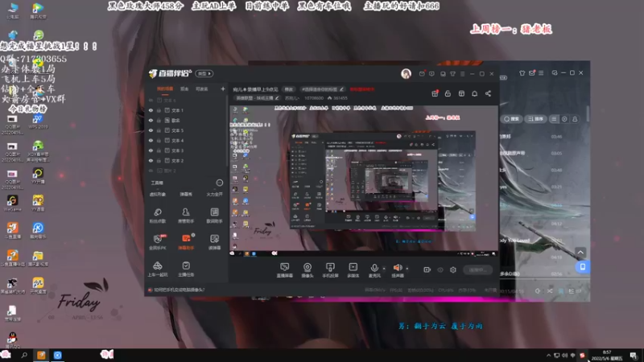
Task: Toggle visibility of 文本 4 source
Action: (151, 140)
